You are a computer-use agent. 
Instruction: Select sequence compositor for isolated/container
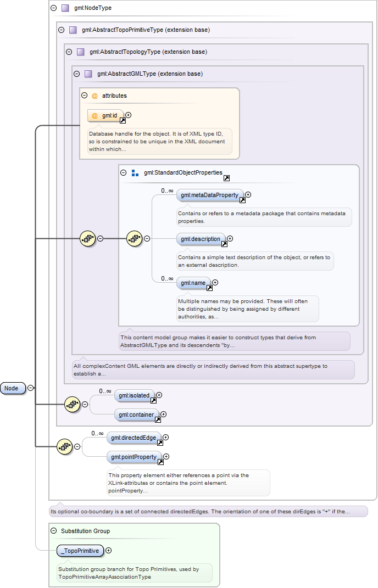coord(73,404)
